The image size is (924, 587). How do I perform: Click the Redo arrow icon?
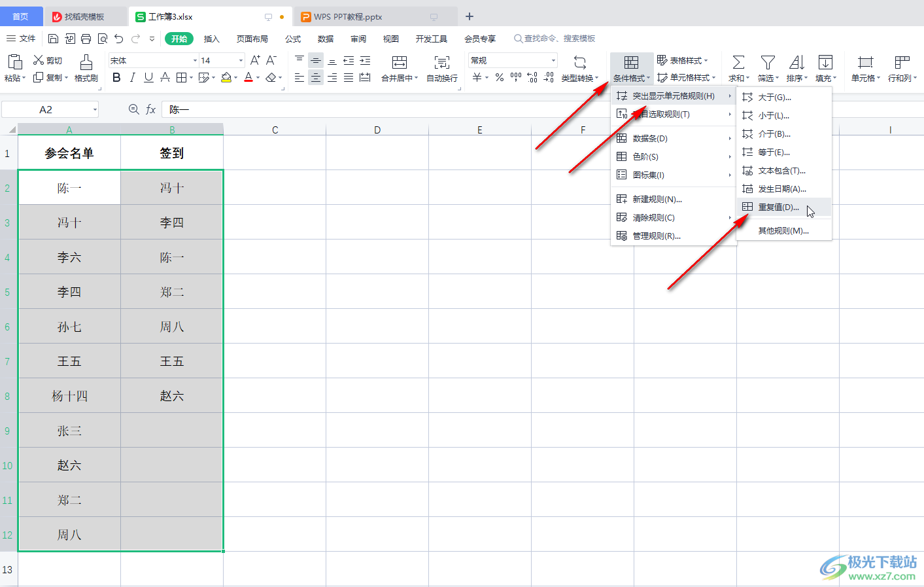pyautogui.click(x=135, y=39)
